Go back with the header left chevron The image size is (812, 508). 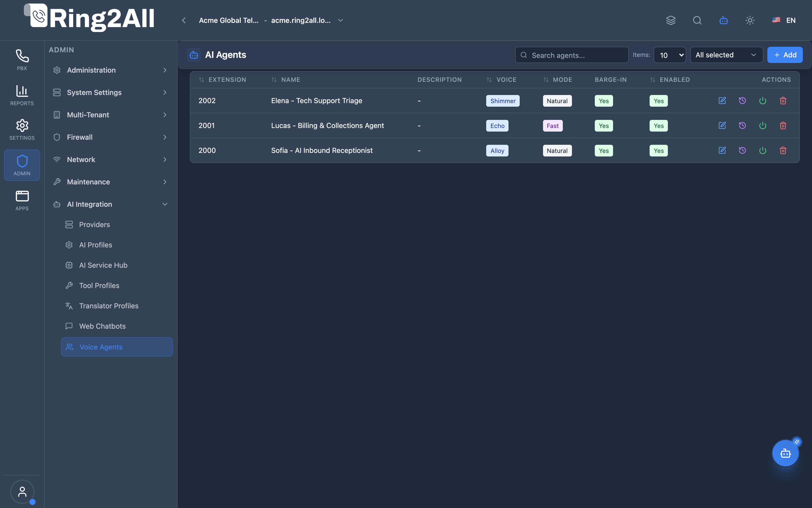pyautogui.click(x=183, y=20)
